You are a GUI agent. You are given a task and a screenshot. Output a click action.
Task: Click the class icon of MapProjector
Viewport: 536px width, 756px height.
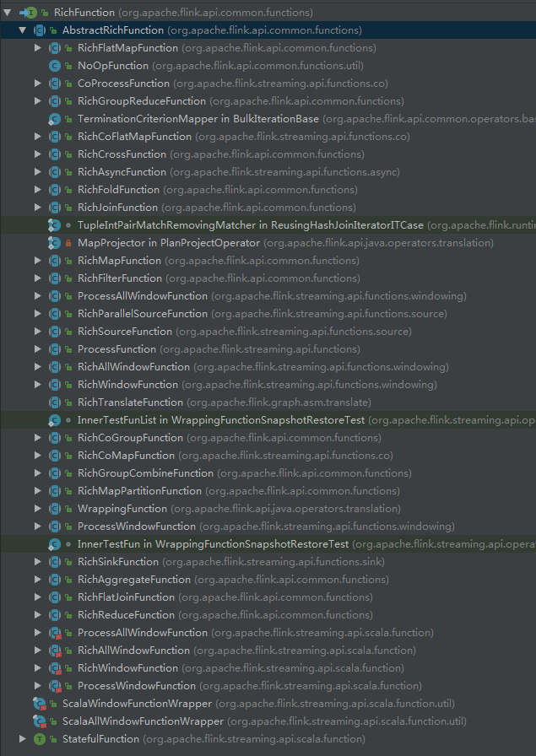[54, 243]
